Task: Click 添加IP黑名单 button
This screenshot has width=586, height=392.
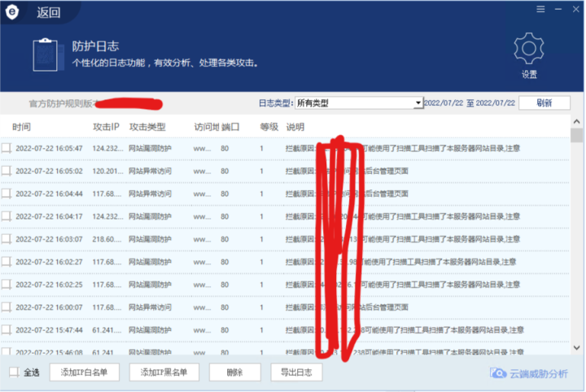Action: tap(164, 372)
